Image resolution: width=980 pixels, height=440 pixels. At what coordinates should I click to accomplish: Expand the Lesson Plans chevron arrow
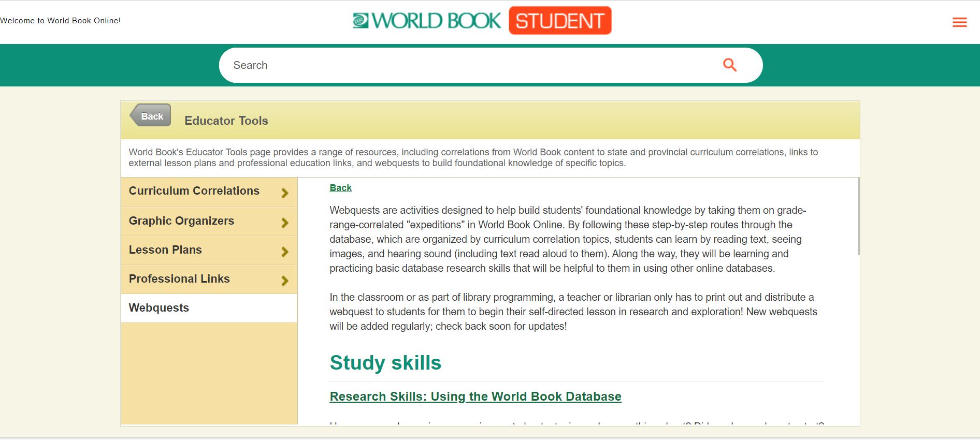point(284,252)
